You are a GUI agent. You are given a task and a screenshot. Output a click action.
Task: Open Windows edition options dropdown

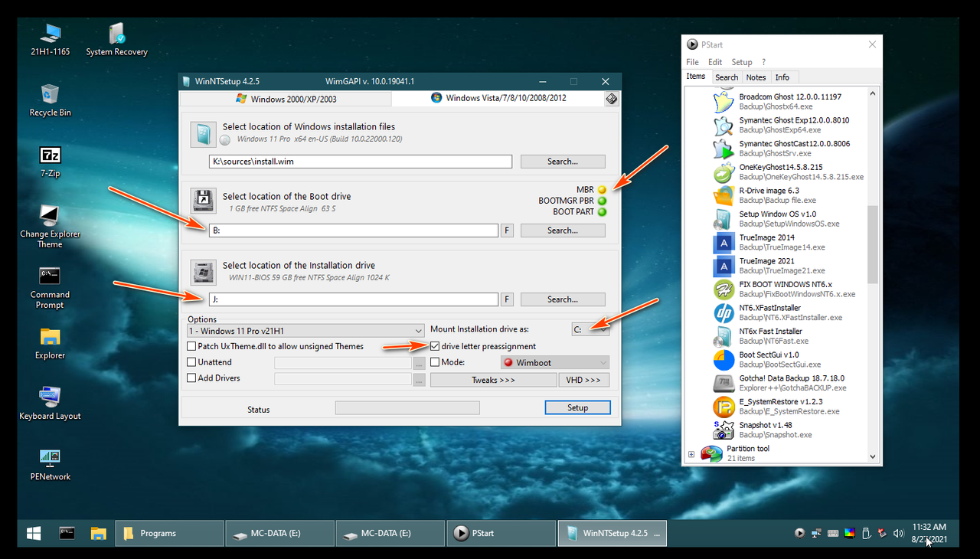pos(306,331)
